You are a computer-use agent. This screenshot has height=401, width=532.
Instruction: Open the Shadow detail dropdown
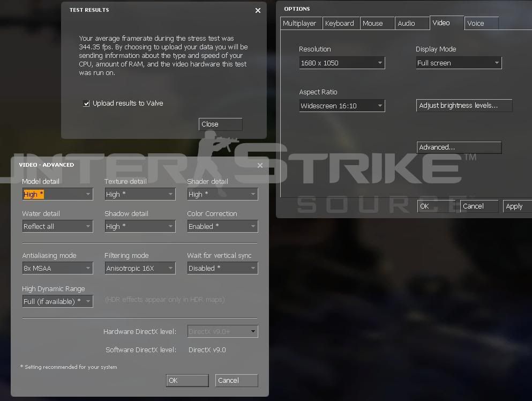pos(140,226)
